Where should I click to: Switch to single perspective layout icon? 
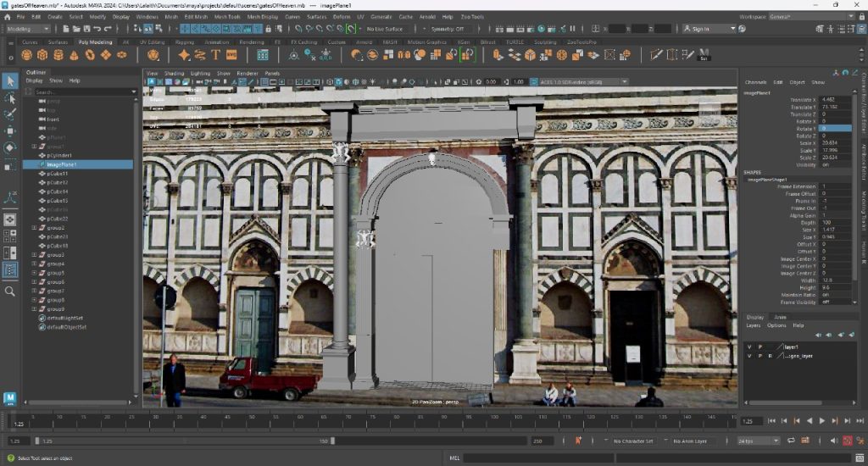[10, 219]
